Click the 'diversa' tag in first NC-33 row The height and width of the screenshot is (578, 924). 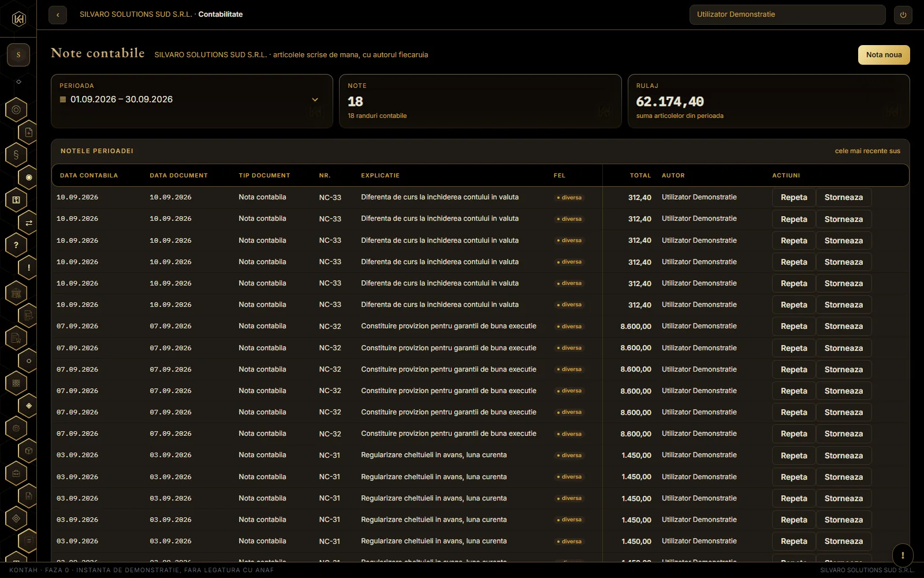569,198
